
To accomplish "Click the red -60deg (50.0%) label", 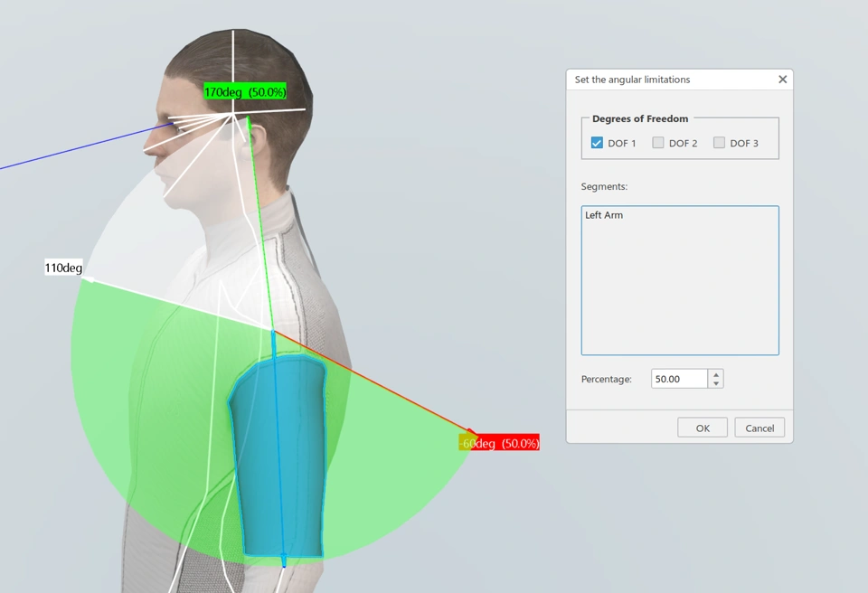I will pos(499,443).
